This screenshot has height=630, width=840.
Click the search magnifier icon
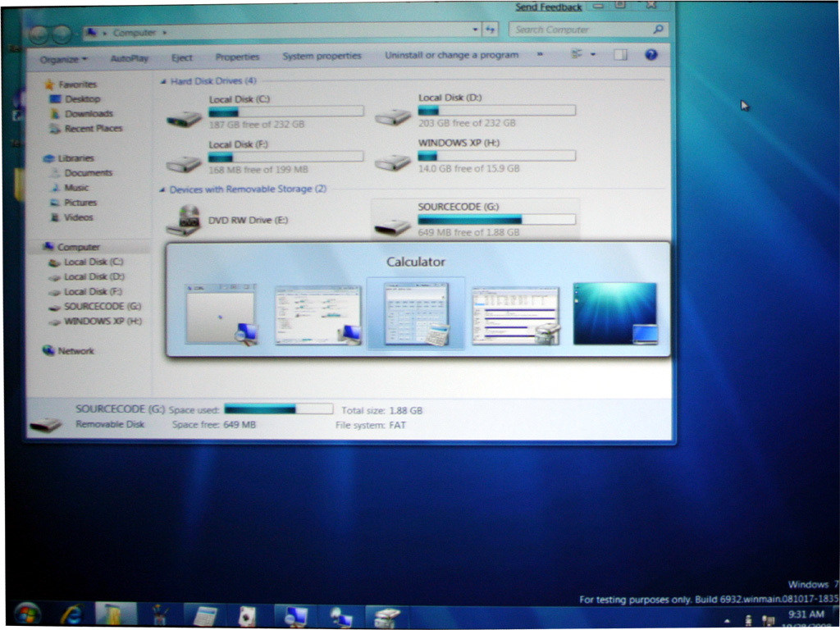657,30
